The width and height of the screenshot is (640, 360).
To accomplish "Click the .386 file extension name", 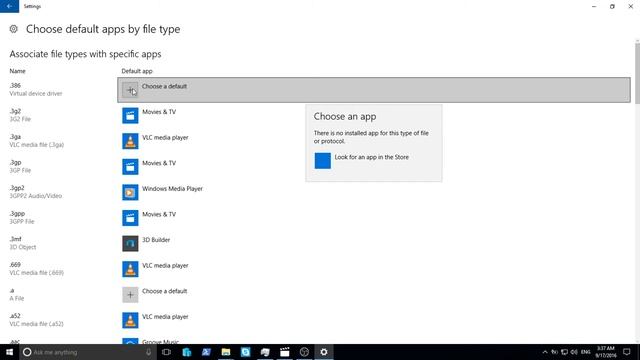I will (x=15, y=85).
